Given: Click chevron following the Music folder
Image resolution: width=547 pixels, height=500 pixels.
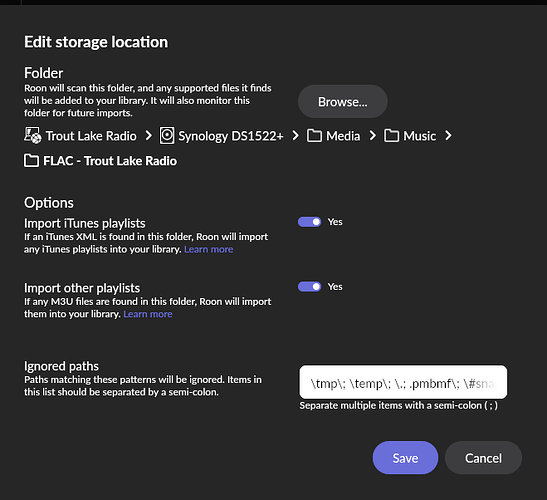Looking at the screenshot, I should click(x=448, y=135).
